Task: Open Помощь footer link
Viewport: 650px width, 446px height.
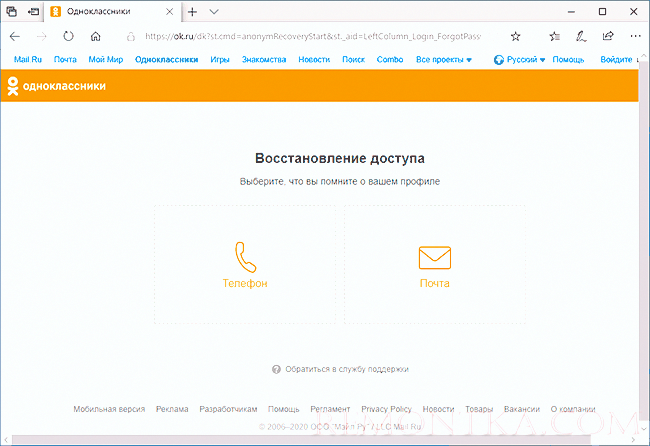Action: pyautogui.click(x=284, y=409)
